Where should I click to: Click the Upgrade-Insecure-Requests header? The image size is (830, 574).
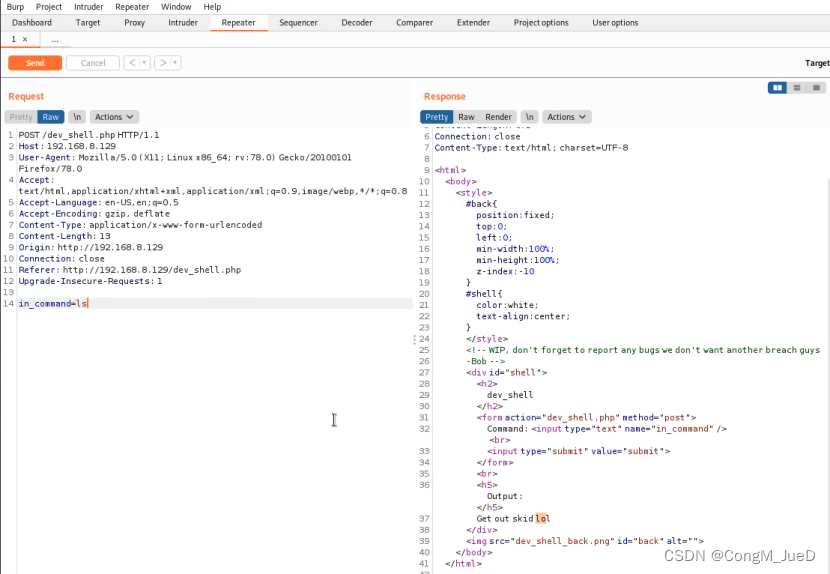[x=91, y=281]
